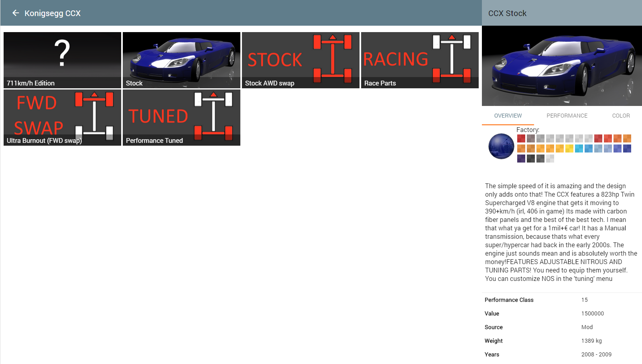Click the Factory: label
642x364 pixels.
click(528, 130)
